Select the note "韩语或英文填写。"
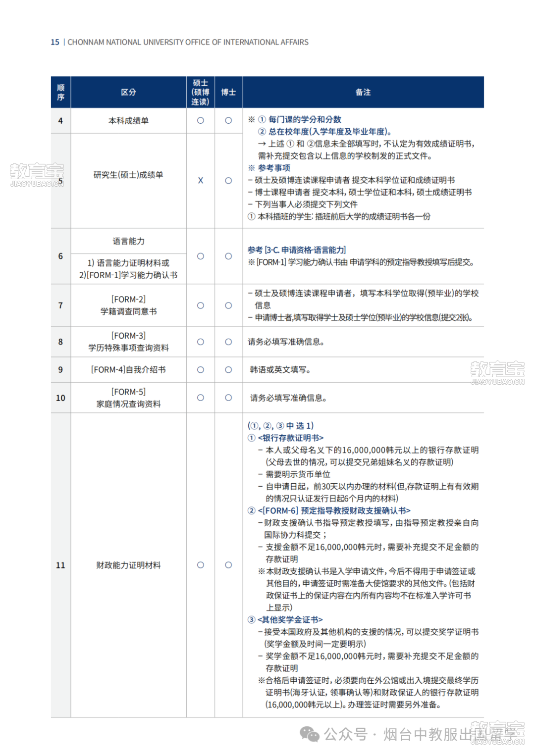This screenshot has width=535, height=756. click(x=280, y=370)
